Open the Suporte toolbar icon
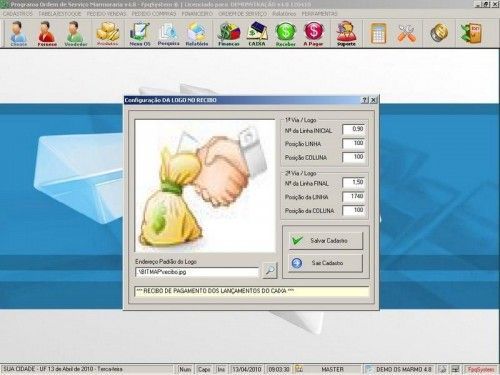 tap(346, 33)
